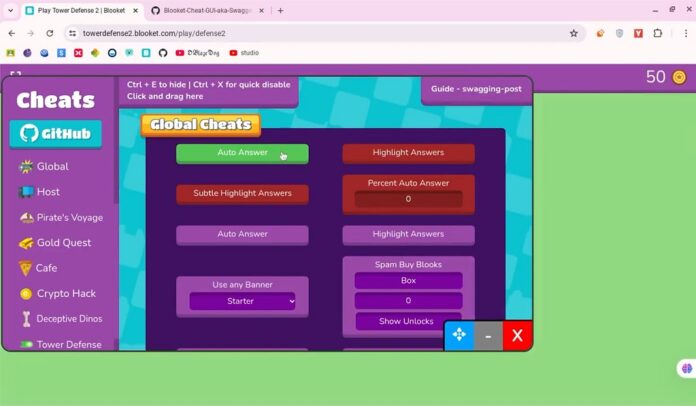Enable the red Highlight Answers toggle

point(408,153)
